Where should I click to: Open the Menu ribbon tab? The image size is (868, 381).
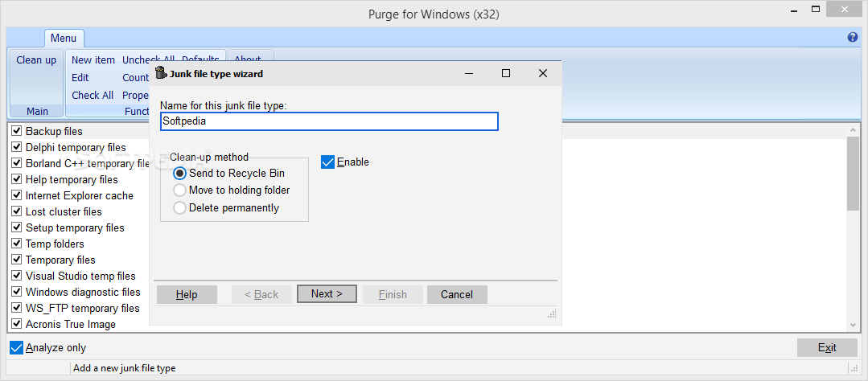[x=64, y=38]
